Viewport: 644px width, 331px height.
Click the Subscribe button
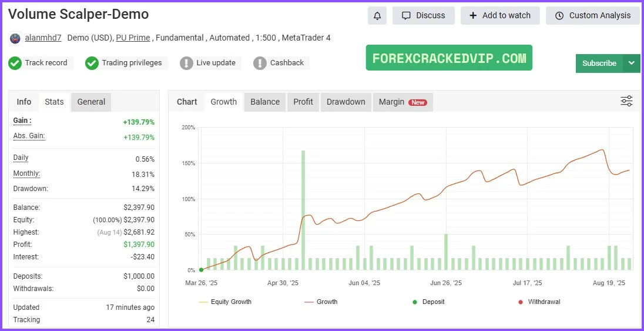pos(599,63)
